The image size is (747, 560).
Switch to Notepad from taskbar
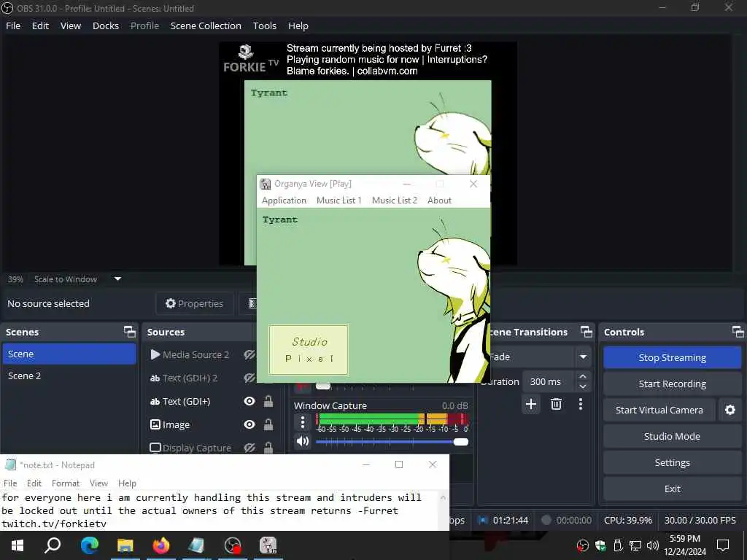point(196,545)
